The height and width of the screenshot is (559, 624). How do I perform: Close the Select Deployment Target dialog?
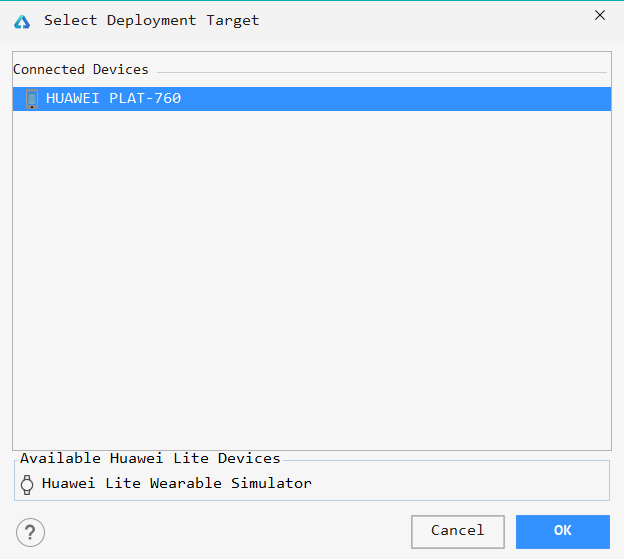tap(600, 15)
